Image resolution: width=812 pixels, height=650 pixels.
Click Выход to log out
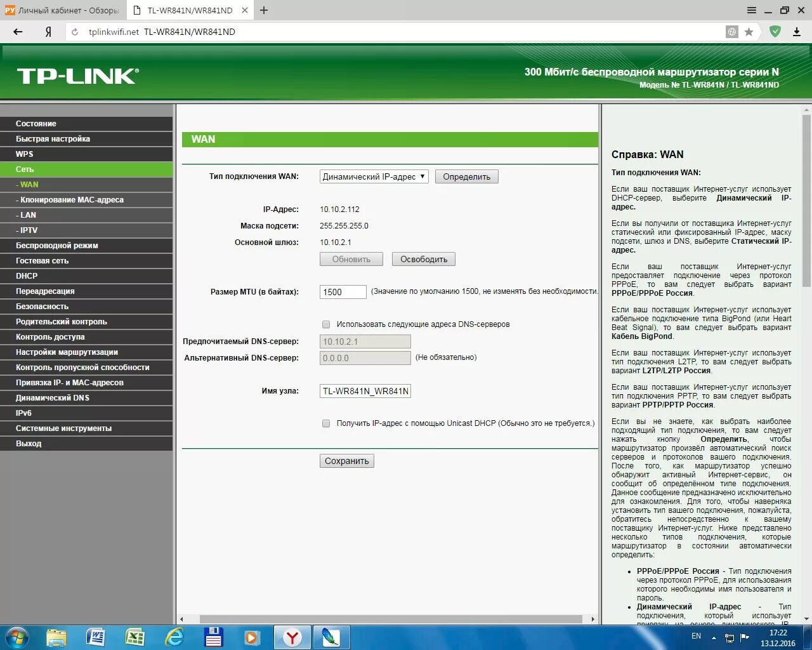[x=86, y=444]
